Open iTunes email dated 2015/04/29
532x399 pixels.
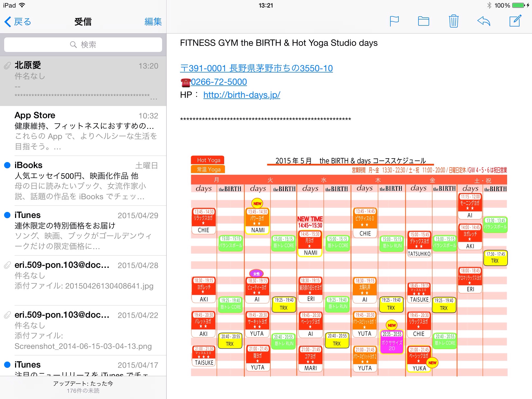tap(83, 231)
